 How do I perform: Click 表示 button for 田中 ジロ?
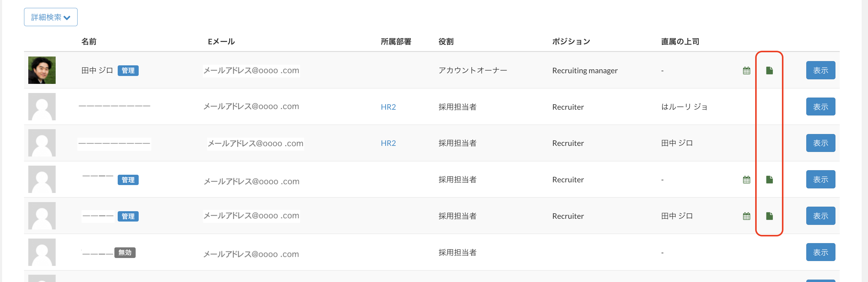[x=820, y=70]
